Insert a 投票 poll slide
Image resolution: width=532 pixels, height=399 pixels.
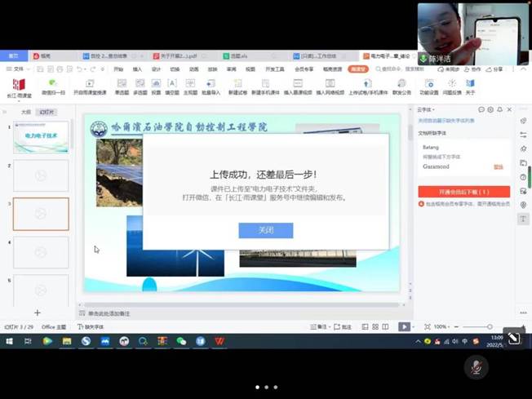pyautogui.click(x=156, y=86)
